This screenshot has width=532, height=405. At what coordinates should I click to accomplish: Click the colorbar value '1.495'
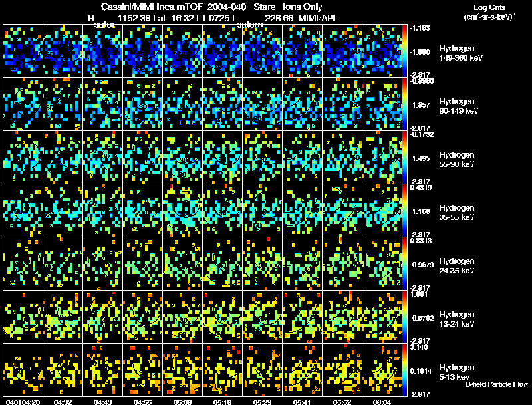421,158
